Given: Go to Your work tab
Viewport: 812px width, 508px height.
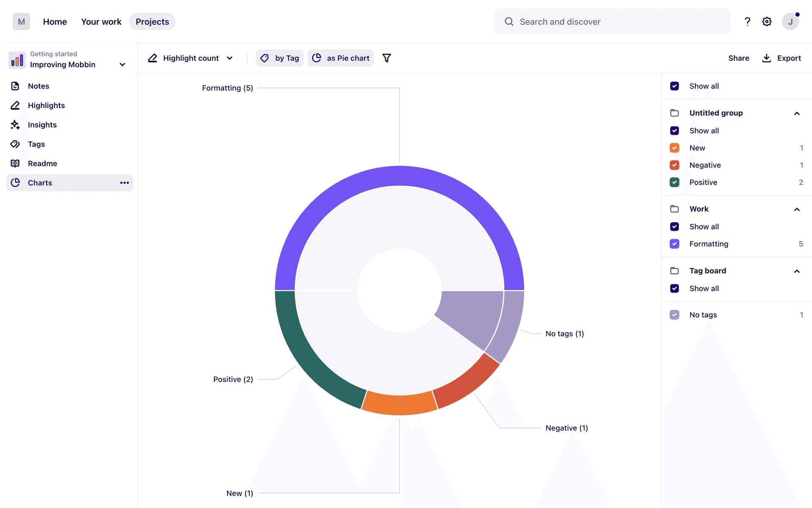Looking at the screenshot, I should [101, 22].
